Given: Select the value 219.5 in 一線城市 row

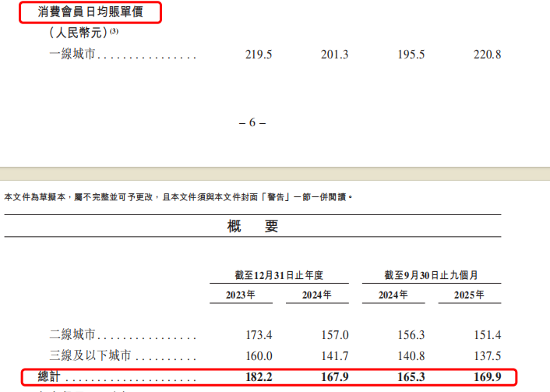Looking at the screenshot, I should [x=258, y=55].
